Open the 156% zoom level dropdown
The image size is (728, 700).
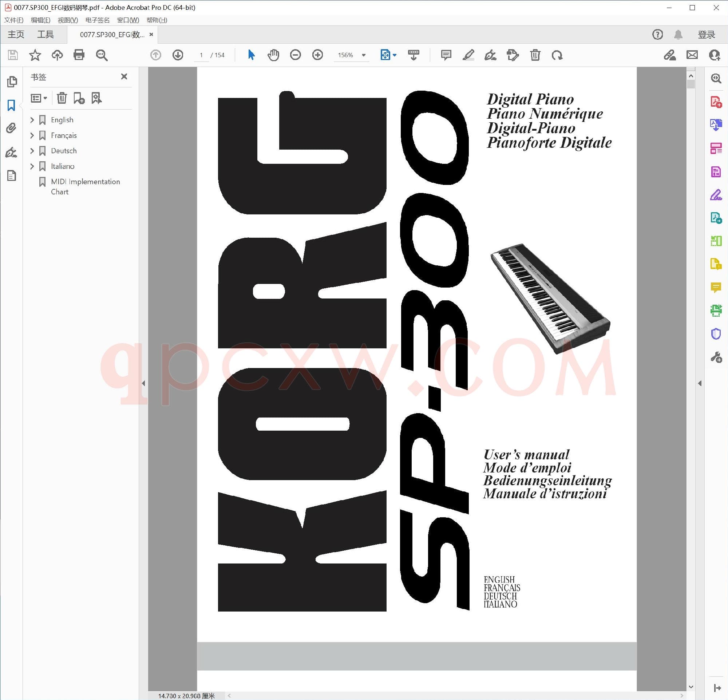(x=364, y=55)
